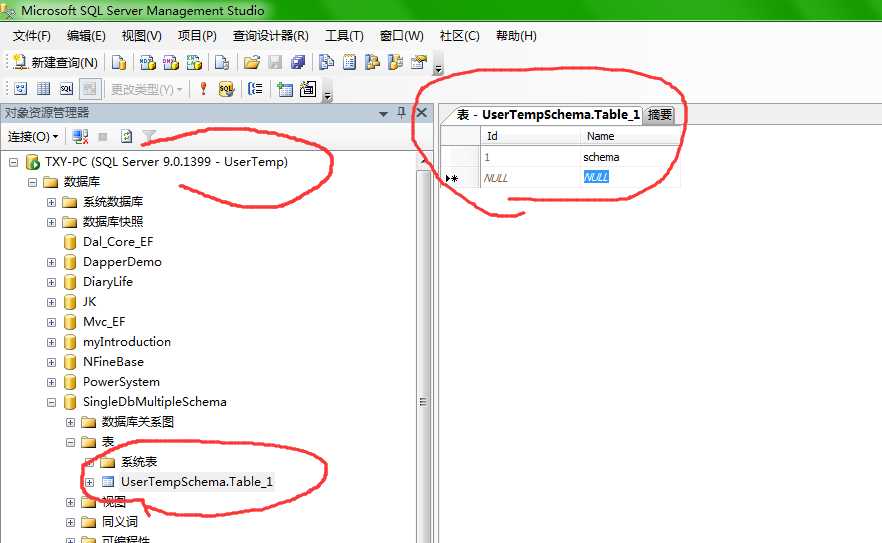This screenshot has height=543, width=882.
Task: Start a SQL Server Mobile query
Action: click(222, 62)
